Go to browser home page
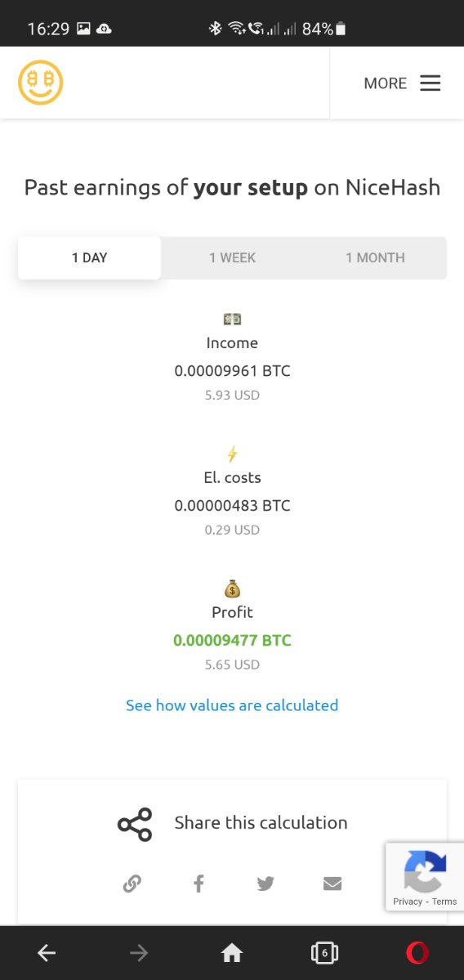 (x=232, y=952)
